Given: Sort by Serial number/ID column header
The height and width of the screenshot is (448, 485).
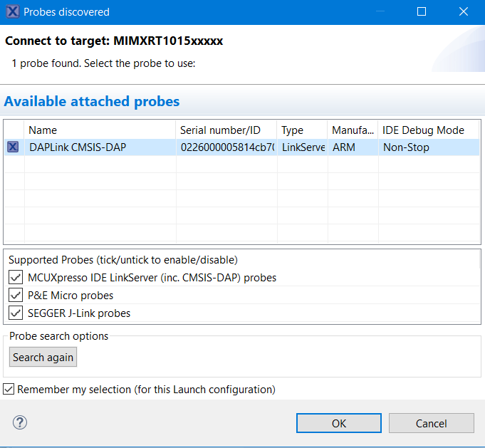Looking at the screenshot, I should pyautogui.click(x=226, y=130).
